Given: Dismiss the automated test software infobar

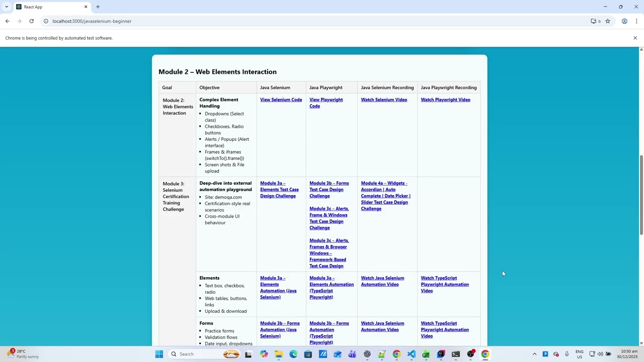Looking at the screenshot, I should pos(635,38).
